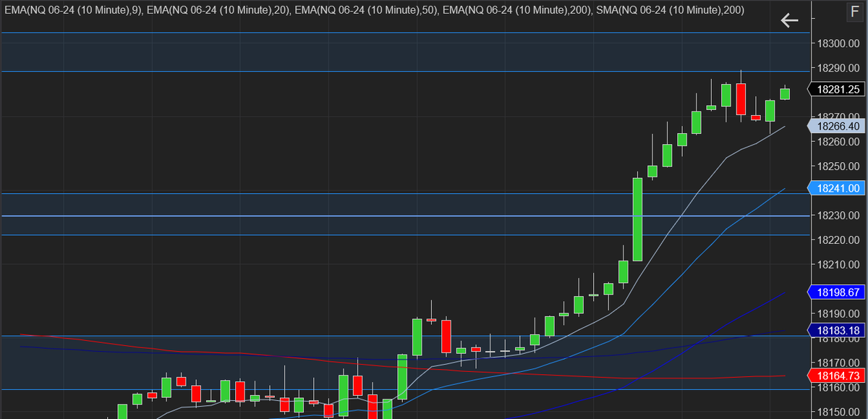Screen dimensions: 868x419
Task: Select the EMA 200 indicator label
Action: [519, 10]
